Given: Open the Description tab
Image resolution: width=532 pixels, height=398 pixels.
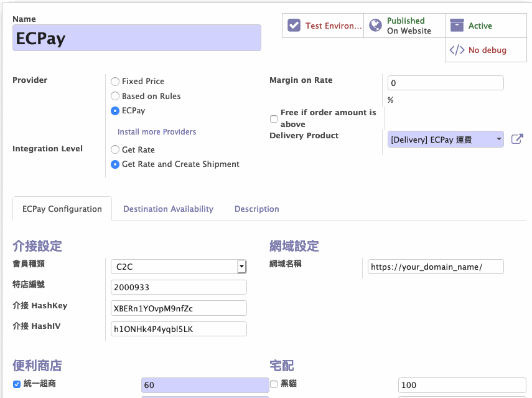Looking at the screenshot, I should [257, 209].
